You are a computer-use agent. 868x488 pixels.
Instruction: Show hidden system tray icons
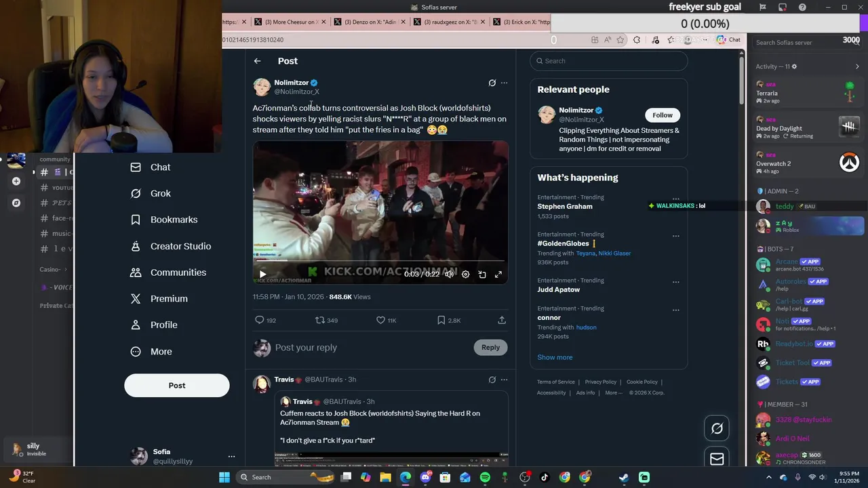coord(769,477)
